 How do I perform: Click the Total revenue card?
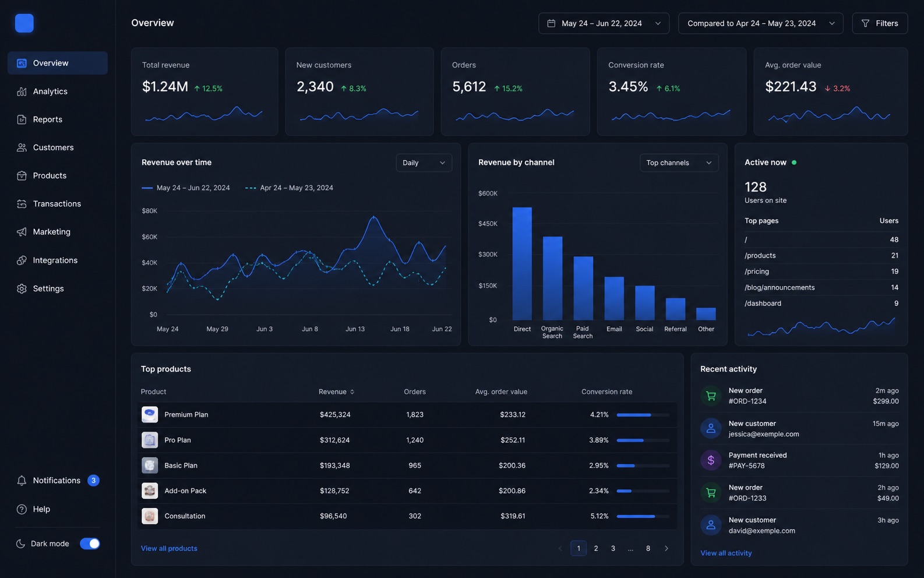click(x=204, y=91)
